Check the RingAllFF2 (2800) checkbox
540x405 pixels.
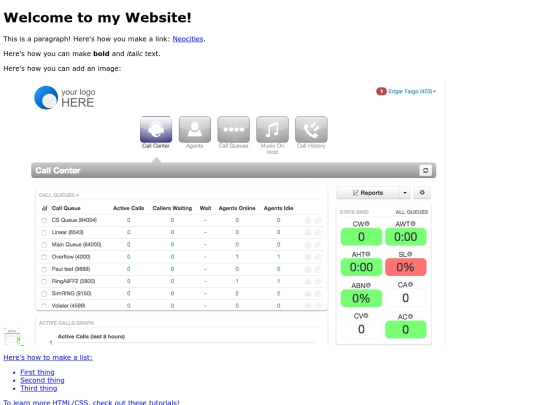click(44, 282)
